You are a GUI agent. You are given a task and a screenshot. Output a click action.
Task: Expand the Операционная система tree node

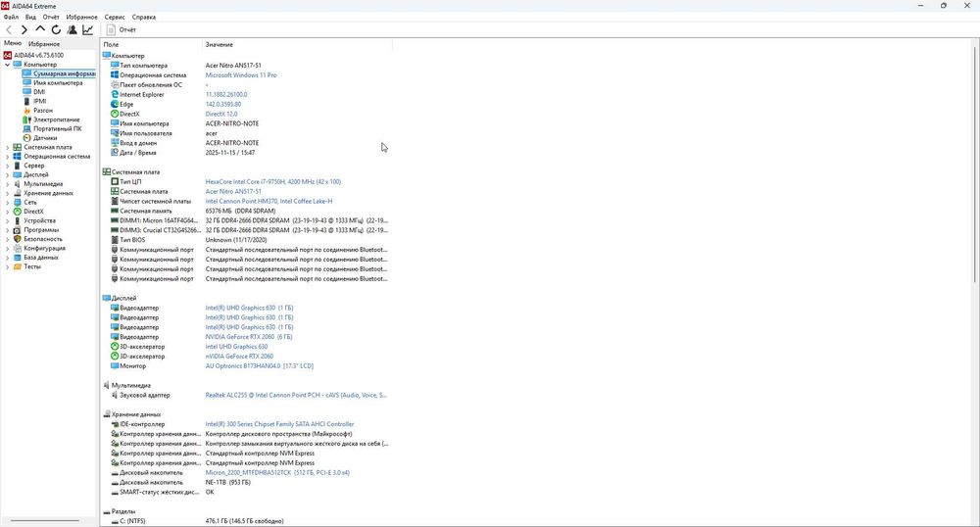point(8,156)
